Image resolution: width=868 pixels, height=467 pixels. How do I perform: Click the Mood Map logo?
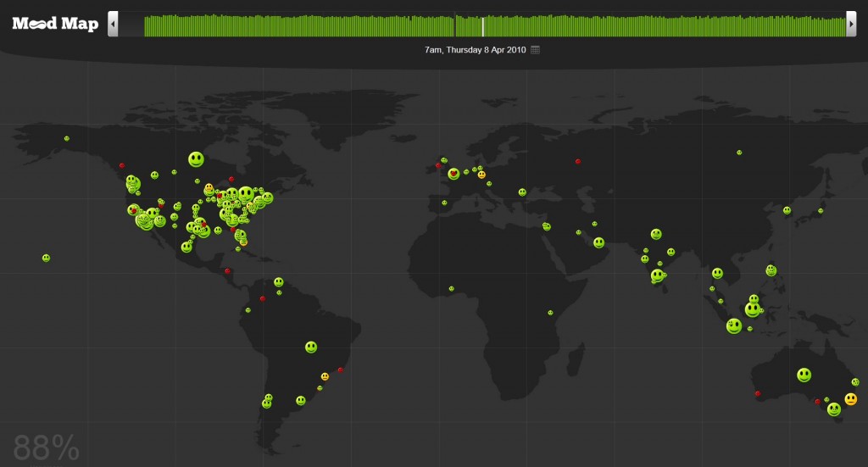[x=55, y=23]
